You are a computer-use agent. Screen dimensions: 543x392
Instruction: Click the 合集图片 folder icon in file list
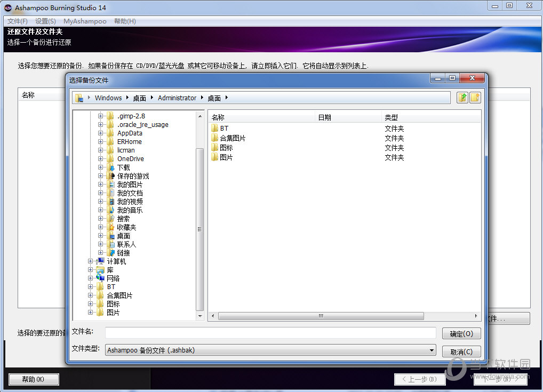point(214,138)
